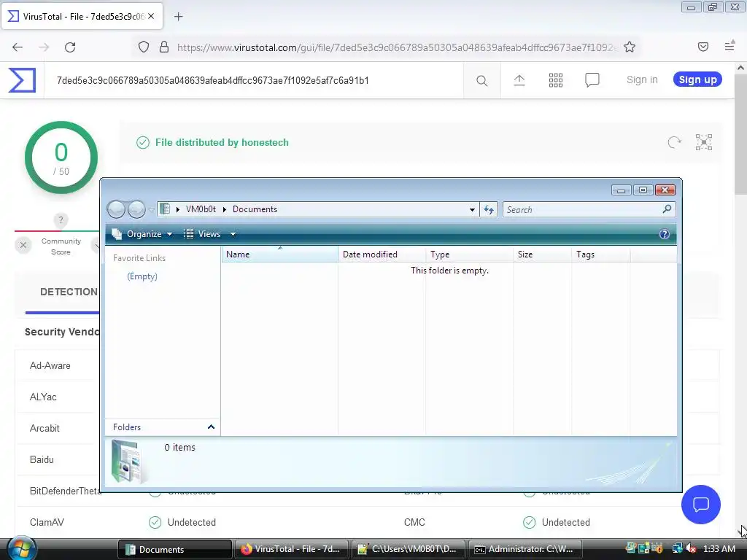Screen dimensions: 747x560
Task: Click the '0 items' status text
Action: [179, 447]
